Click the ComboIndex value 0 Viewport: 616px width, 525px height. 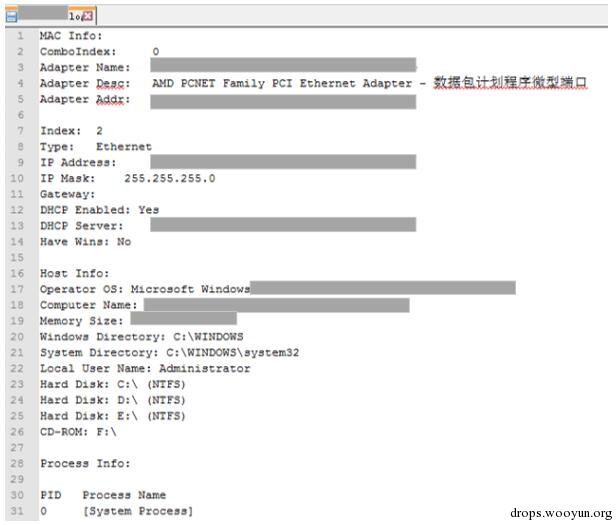point(156,52)
